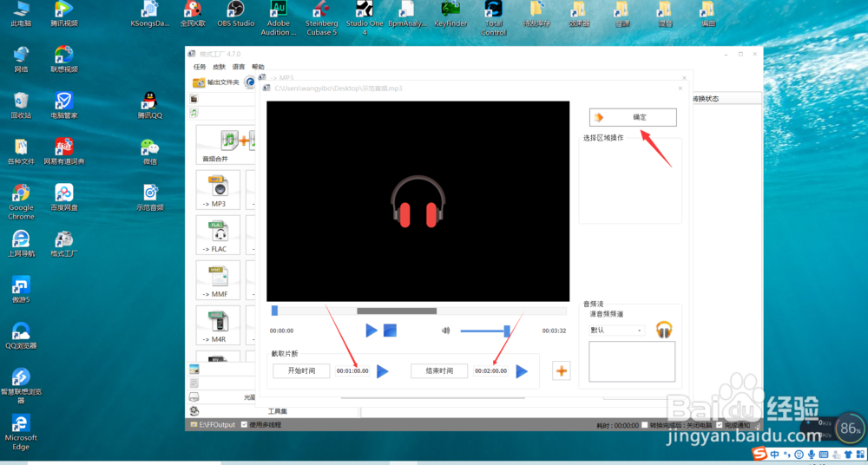Open 回收站 recycle bin icon
The image size is (868, 465).
pyautogui.click(x=21, y=105)
